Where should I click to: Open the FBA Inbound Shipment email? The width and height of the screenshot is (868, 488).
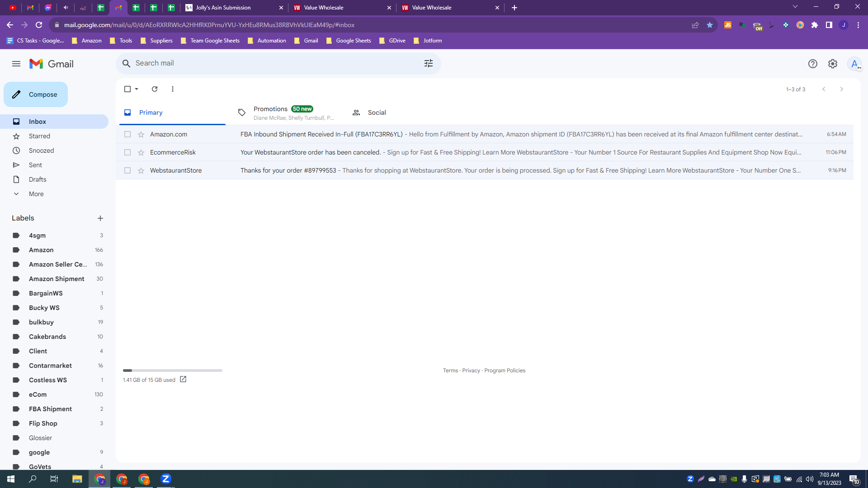(485, 134)
